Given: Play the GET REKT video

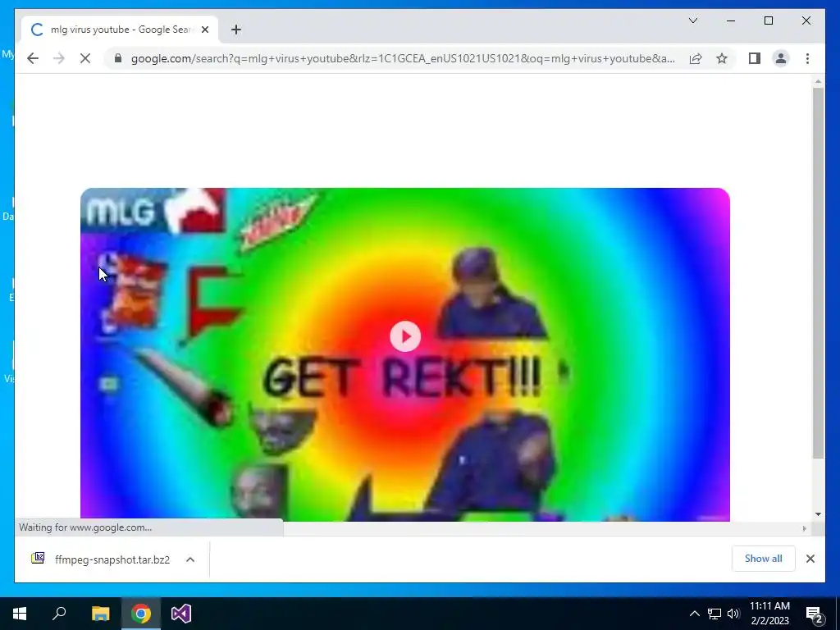Looking at the screenshot, I should click(405, 336).
